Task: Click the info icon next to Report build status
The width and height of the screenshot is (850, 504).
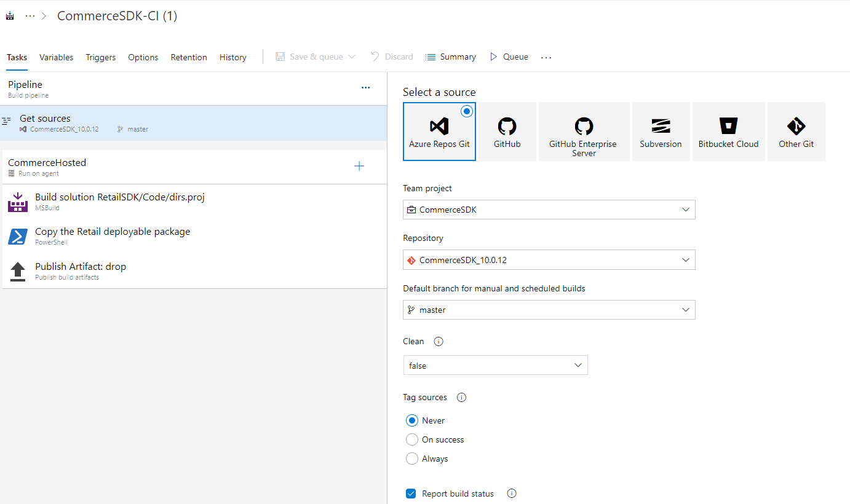Action: click(511, 494)
